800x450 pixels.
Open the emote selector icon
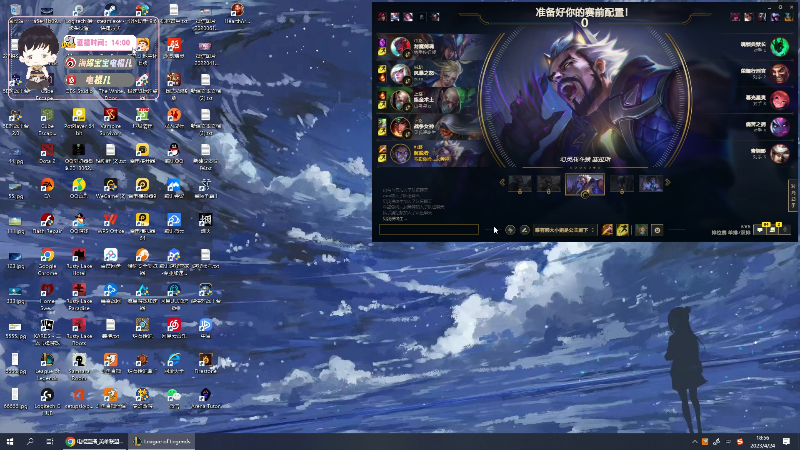[x=657, y=230]
